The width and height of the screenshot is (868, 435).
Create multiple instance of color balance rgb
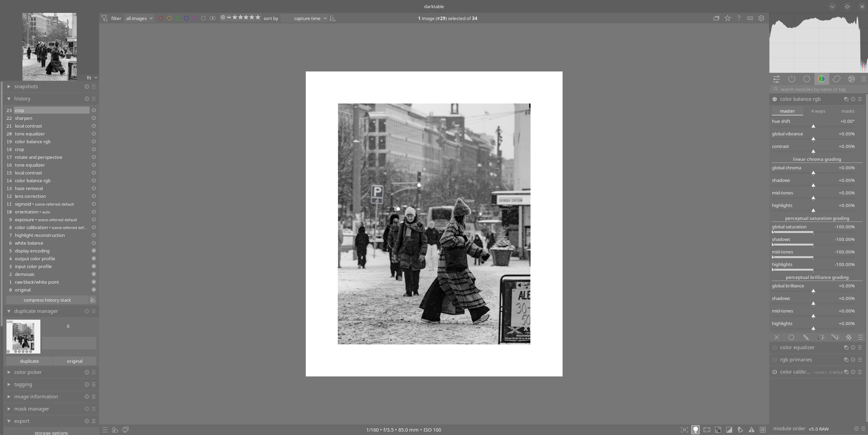click(x=846, y=99)
